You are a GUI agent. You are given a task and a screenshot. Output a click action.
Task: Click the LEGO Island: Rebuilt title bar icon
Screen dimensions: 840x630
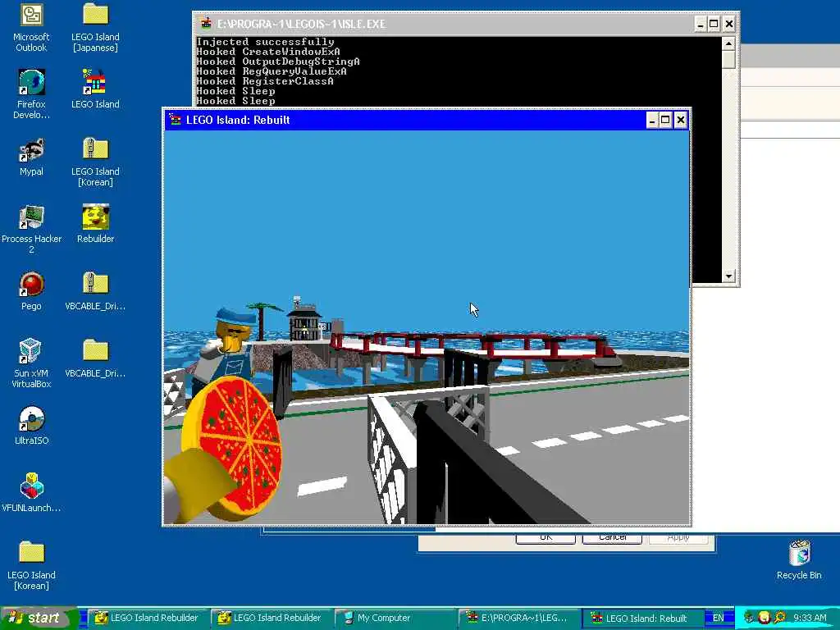click(x=175, y=120)
